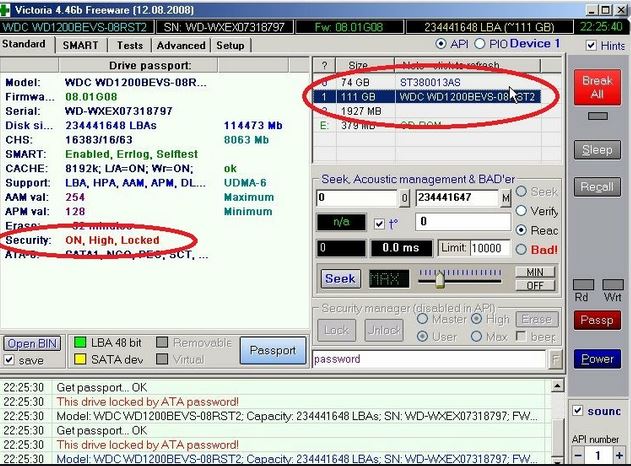Open the Setup tab
Screen dimensions: 631x466
click(230, 45)
